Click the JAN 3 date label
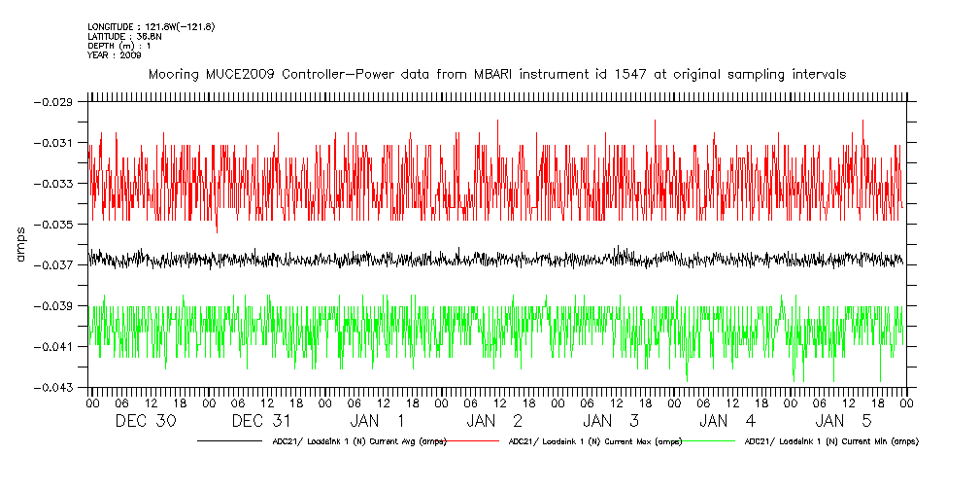980x490 pixels. pos(612,421)
